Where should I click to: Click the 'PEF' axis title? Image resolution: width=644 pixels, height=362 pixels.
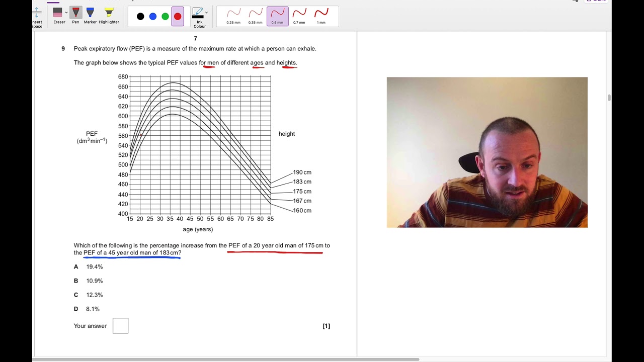92,134
